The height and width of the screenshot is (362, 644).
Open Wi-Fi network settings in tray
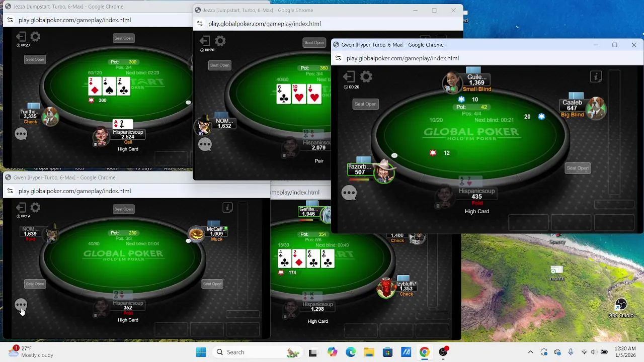[x=584, y=352]
